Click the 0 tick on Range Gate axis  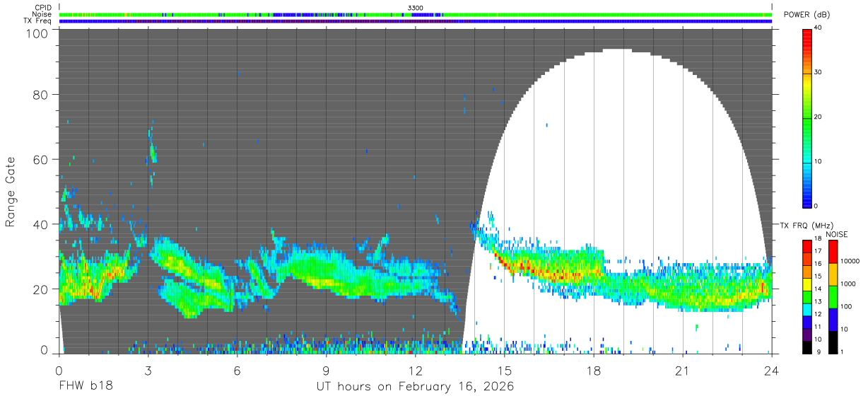(x=45, y=351)
